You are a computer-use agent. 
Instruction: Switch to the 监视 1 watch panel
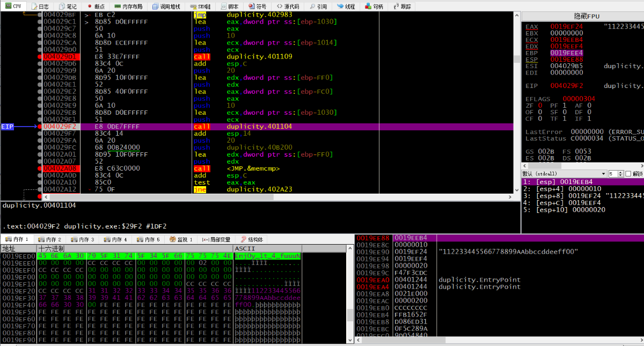click(181, 239)
